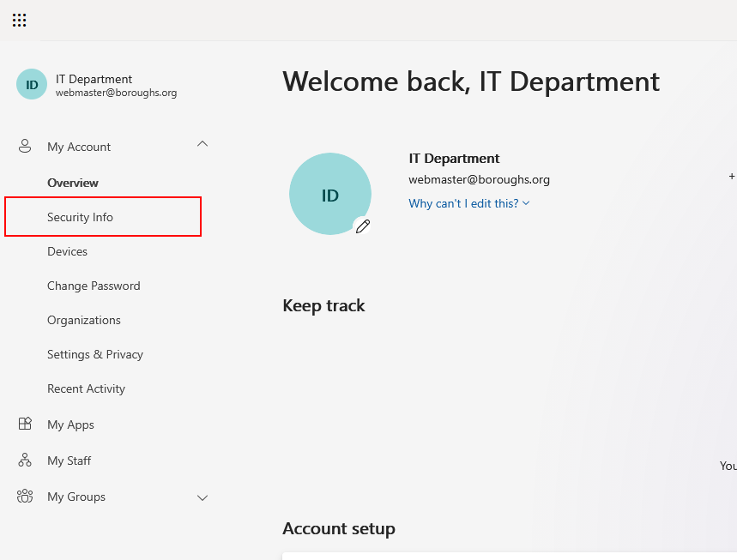Collapse the My Account section chevron
This screenshot has height=560, width=737.
tap(202, 144)
